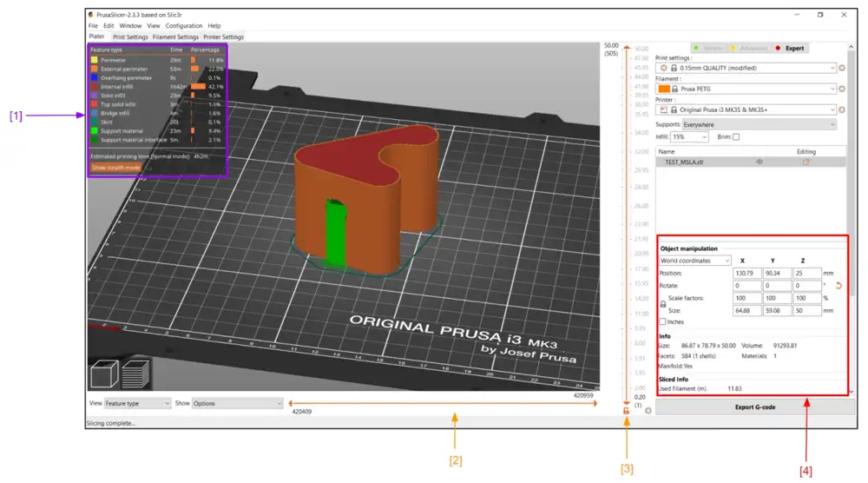Open the Supports Everywhere dropdown
868x483 pixels.
(x=759, y=124)
